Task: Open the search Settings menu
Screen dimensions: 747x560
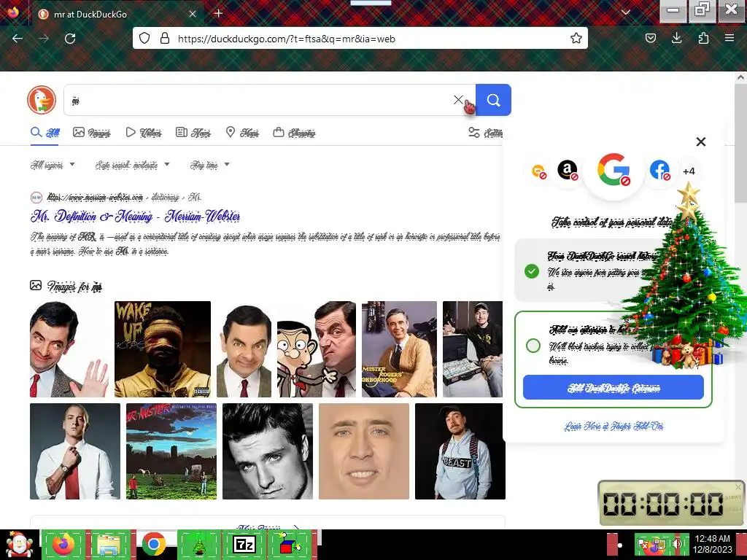Action: point(485,133)
